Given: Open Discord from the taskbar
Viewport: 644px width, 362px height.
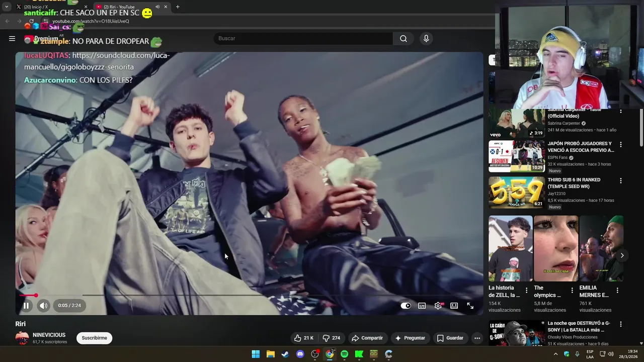Looking at the screenshot, I should [x=300, y=354].
